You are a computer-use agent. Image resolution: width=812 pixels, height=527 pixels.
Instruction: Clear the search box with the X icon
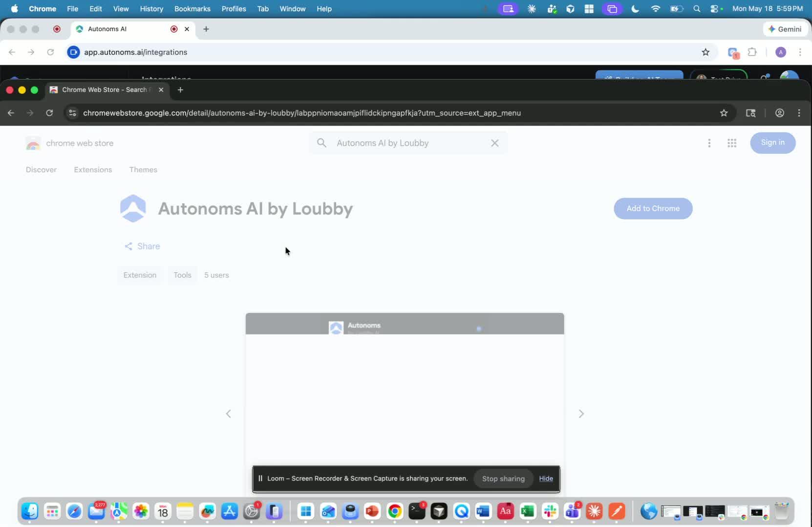tap(495, 143)
